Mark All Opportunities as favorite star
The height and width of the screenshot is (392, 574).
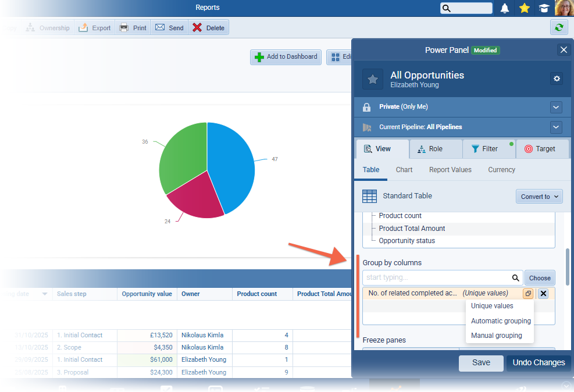(x=373, y=79)
